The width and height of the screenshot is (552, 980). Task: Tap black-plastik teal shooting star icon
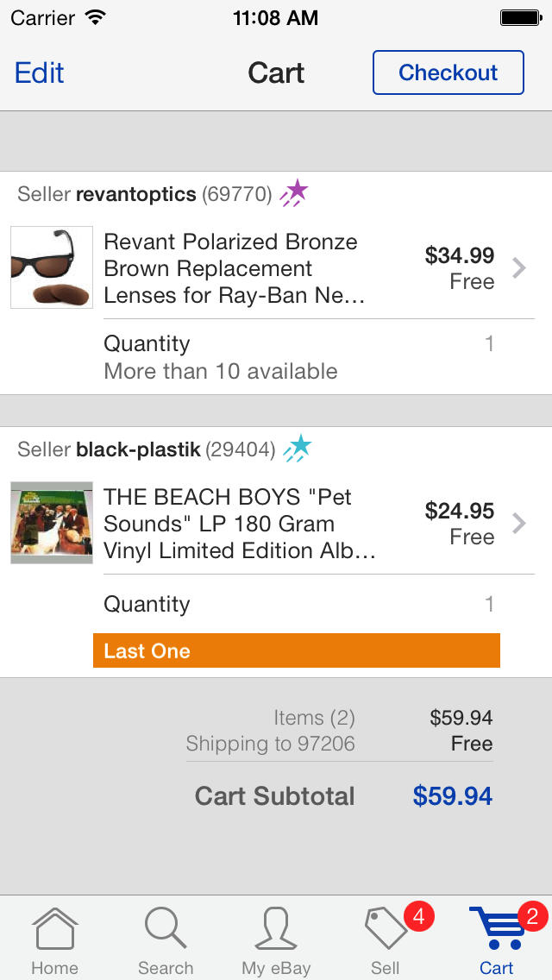(298, 448)
